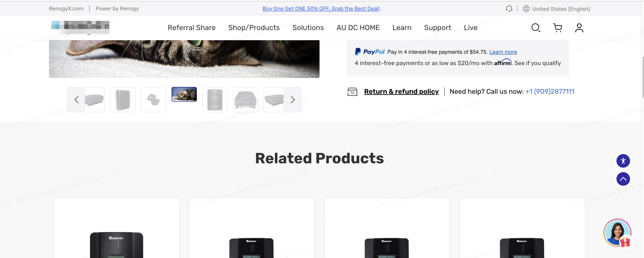Open the accessibility options button
This screenshot has height=258, width=644.
pos(623,161)
